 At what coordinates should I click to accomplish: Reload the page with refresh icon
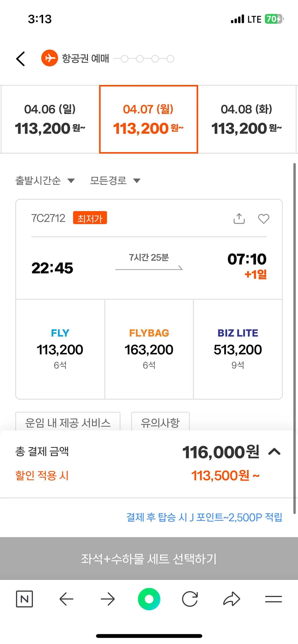(x=190, y=599)
